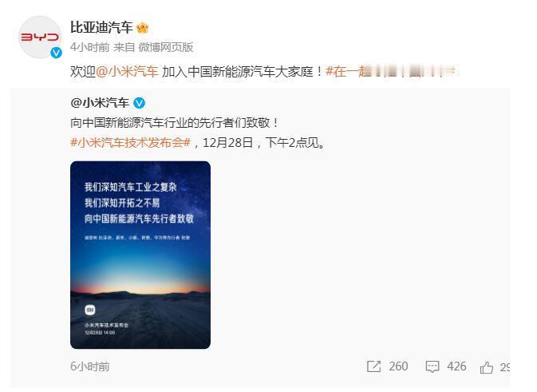Open quoted author @小米汽车 heading
The image size is (537, 392).
[100, 103]
